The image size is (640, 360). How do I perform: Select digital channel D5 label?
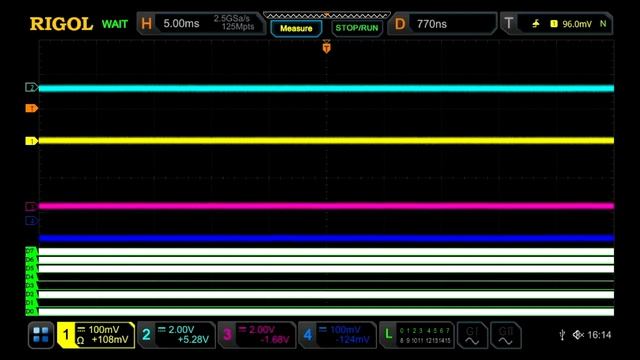(31, 268)
